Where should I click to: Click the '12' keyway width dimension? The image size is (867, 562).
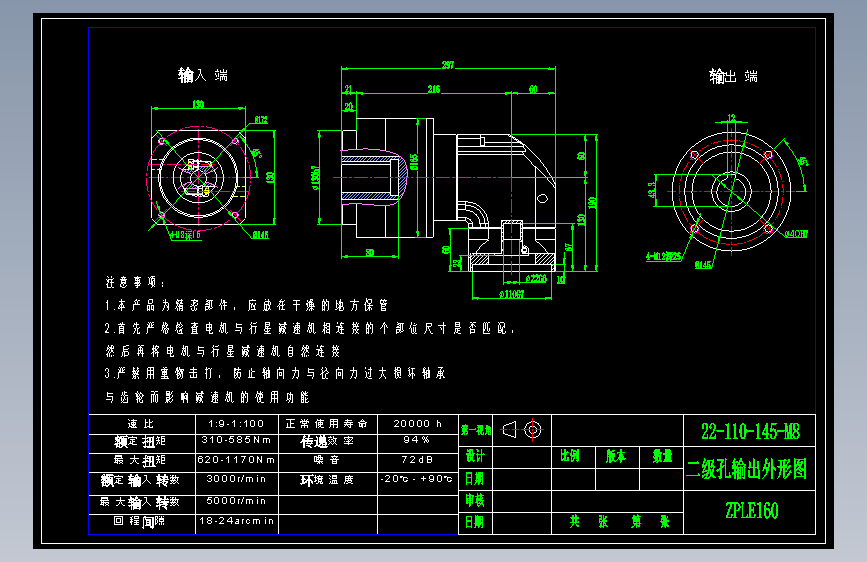[732, 118]
